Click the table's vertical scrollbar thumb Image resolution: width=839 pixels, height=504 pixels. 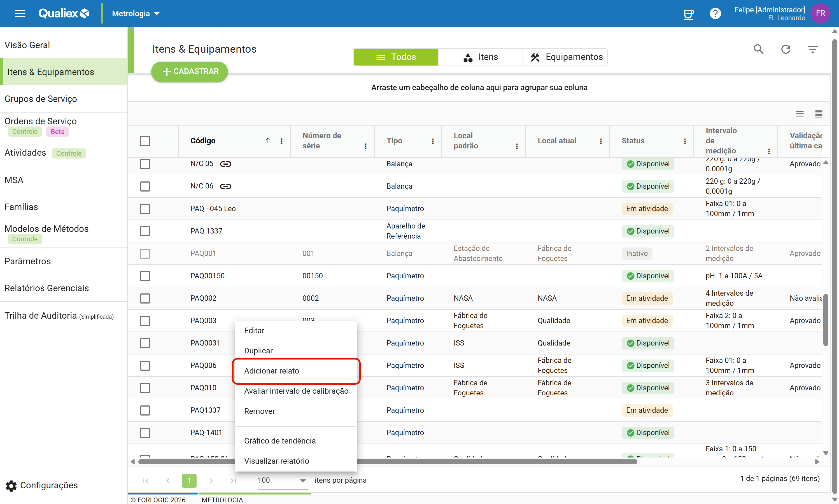pos(826,320)
